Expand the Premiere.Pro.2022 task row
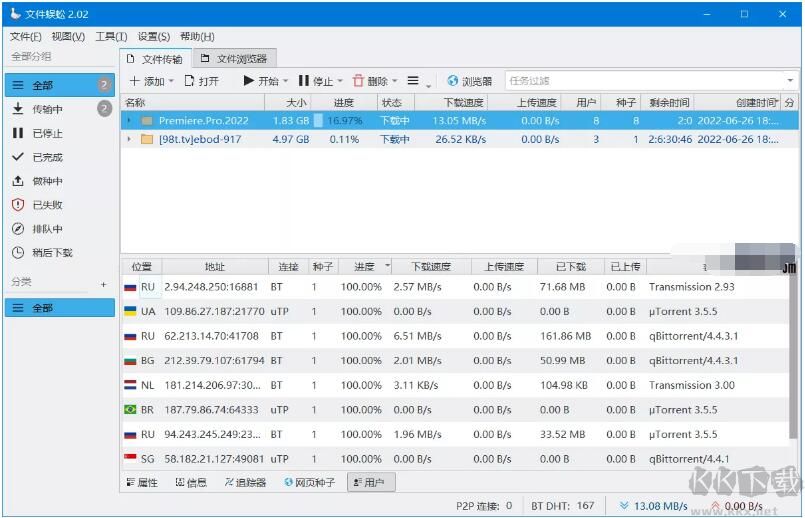Image resolution: width=805 pixels, height=518 pixels. click(x=128, y=121)
